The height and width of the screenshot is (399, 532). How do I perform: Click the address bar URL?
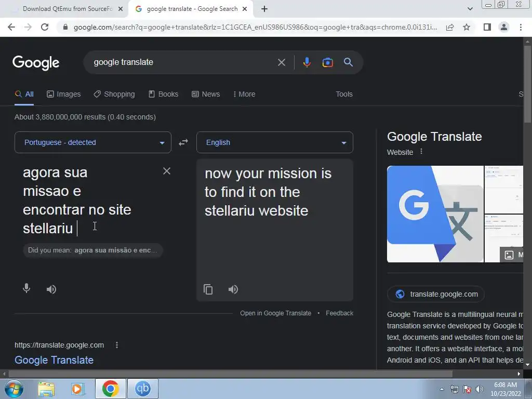point(255,27)
